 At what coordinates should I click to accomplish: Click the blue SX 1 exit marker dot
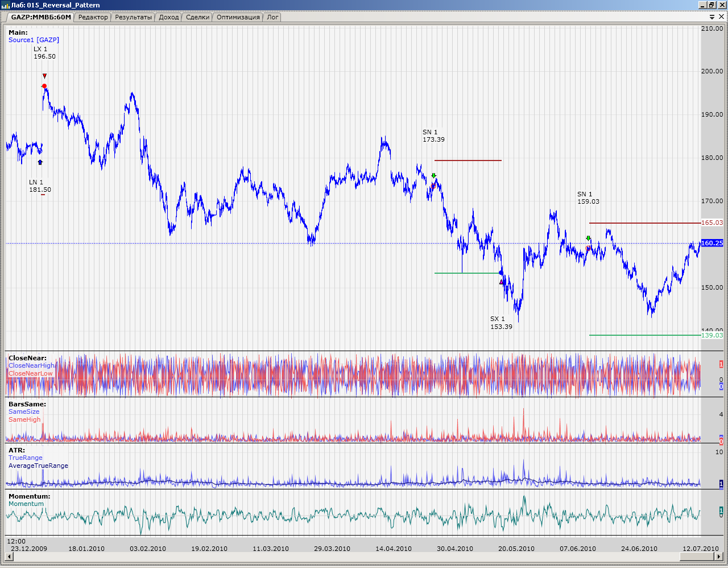tap(501, 273)
